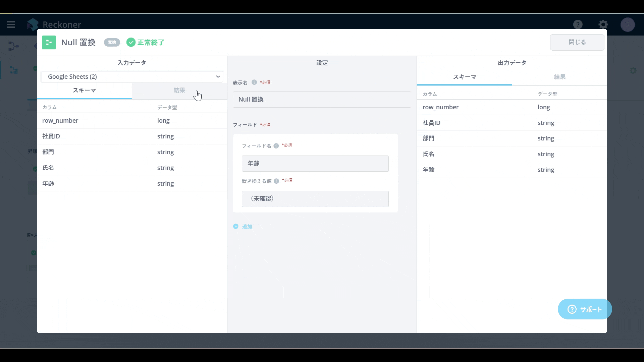This screenshot has height=362, width=644.
Task: Switch input data to 結果 tab
Action: [179, 90]
